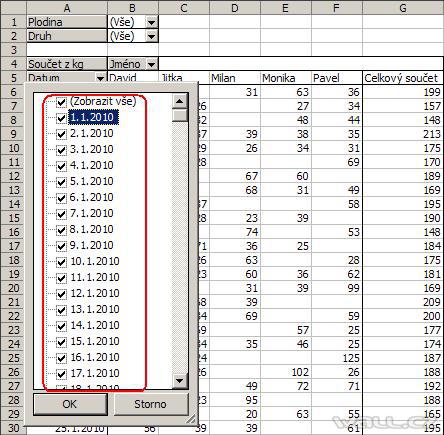
Task: Select Pavel cell with value 125
Action: [x=337, y=358]
